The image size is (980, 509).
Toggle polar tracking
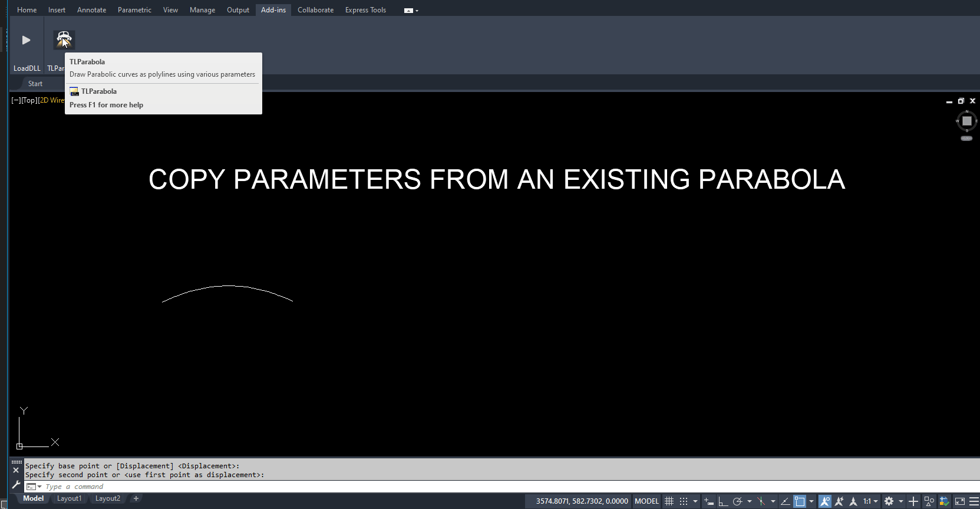point(737,501)
